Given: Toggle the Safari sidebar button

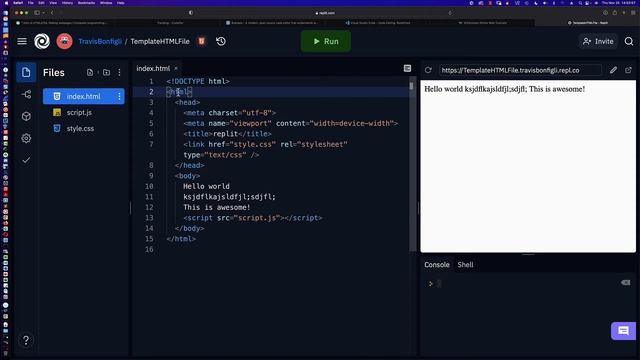Looking at the screenshot, I should click(x=37, y=13).
